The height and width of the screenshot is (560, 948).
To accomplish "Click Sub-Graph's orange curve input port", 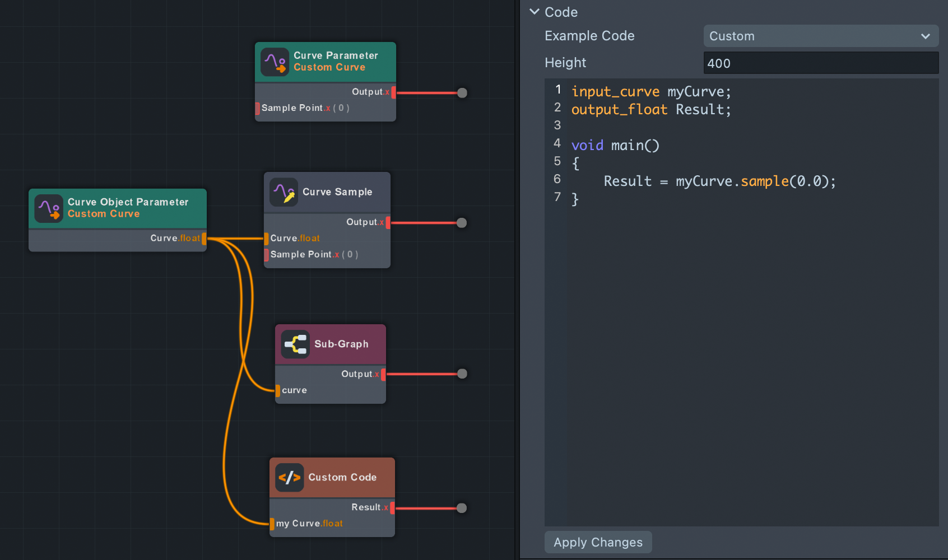I will (x=277, y=390).
